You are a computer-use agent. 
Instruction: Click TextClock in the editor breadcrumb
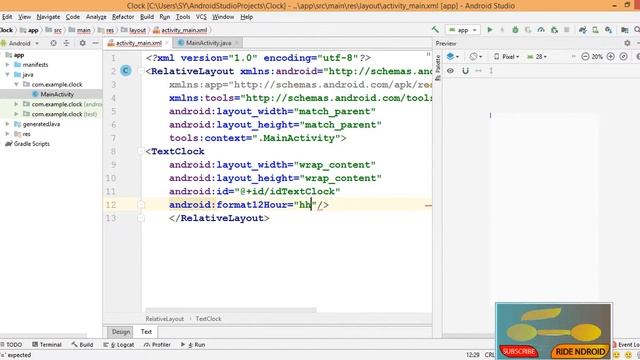pyautogui.click(x=208, y=319)
